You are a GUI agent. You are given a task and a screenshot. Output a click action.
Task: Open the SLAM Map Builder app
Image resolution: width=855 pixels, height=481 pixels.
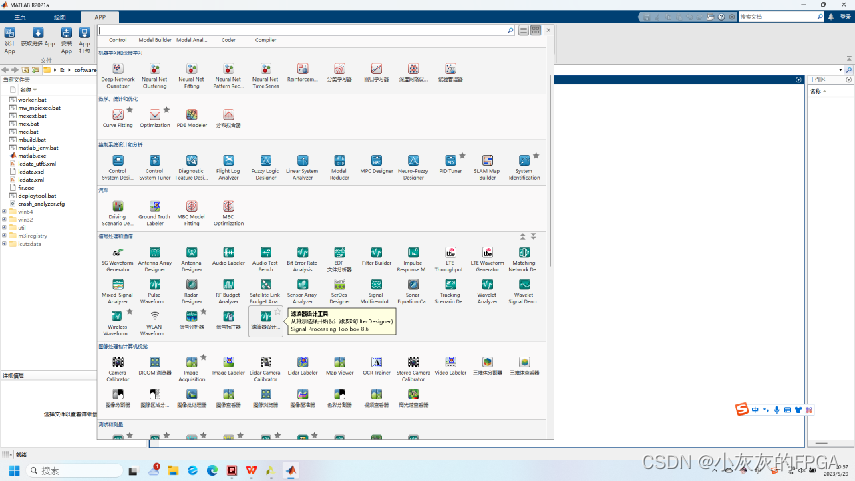(x=487, y=167)
